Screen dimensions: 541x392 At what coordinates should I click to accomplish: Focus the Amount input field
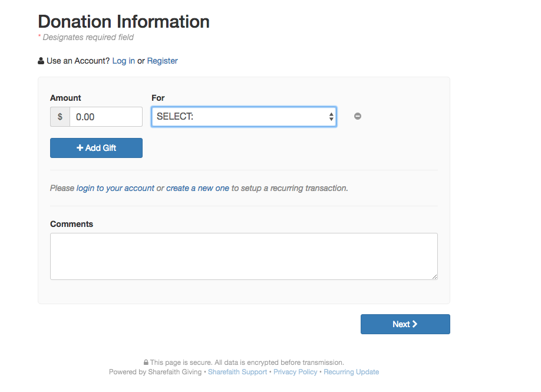106,117
